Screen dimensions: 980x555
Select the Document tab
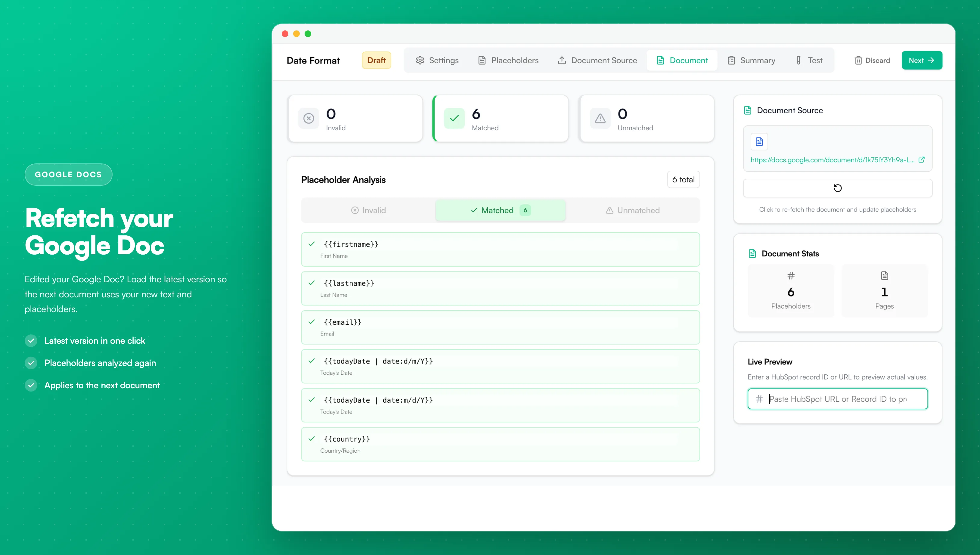[x=681, y=60]
